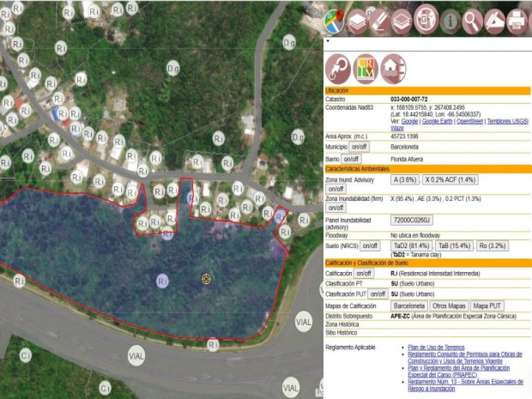Click the yellow target marker on parcel
The width and height of the screenshot is (532, 399).
tap(206, 279)
